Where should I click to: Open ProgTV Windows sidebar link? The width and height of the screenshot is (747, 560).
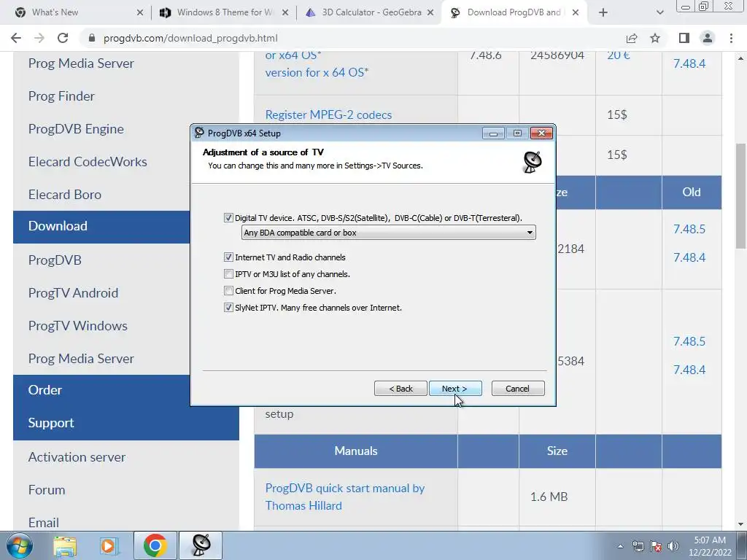click(x=77, y=326)
